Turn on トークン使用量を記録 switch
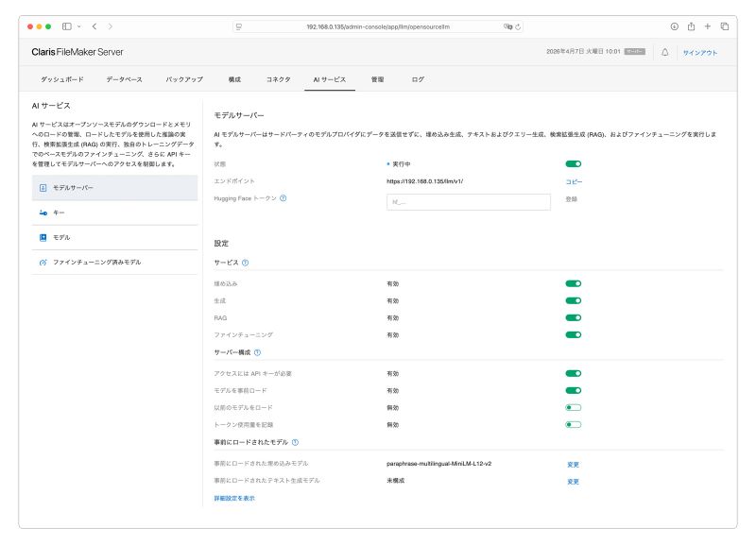This screenshot has width=756, height=545. click(573, 425)
